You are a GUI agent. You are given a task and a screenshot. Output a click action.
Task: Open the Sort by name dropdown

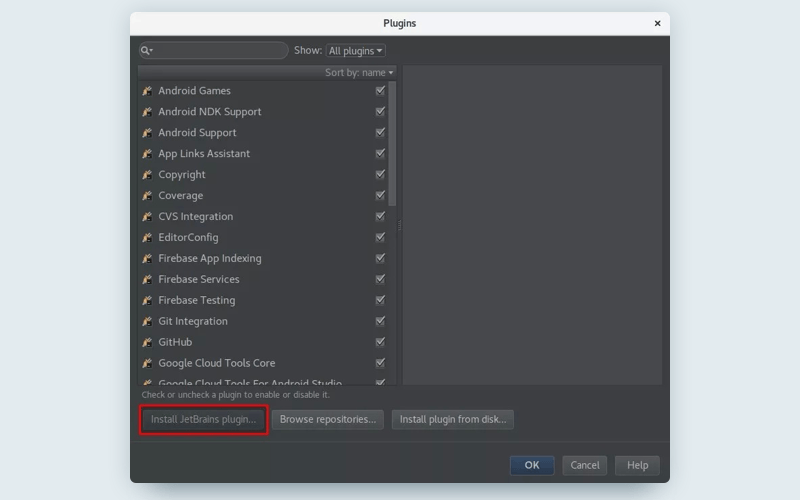coord(359,72)
